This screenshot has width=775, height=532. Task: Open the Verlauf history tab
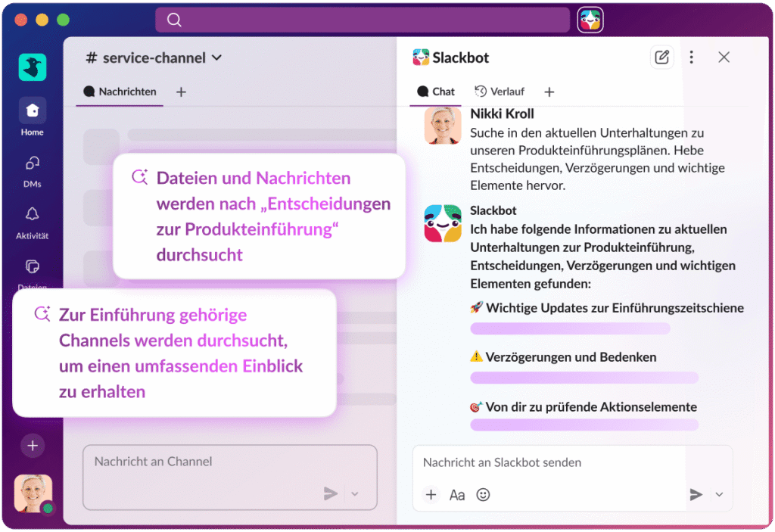click(500, 92)
